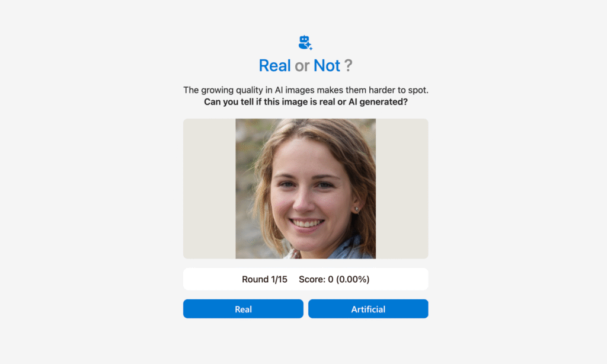Screen dimensions: 607x364
Task: Click the gray word or in the title
Action: click(302, 66)
